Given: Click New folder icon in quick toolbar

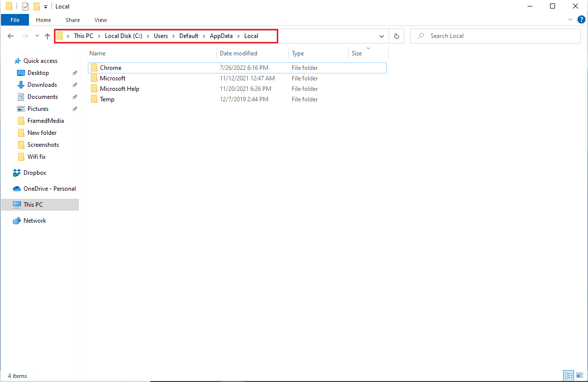Looking at the screenshot, I should tap(36, 6).
